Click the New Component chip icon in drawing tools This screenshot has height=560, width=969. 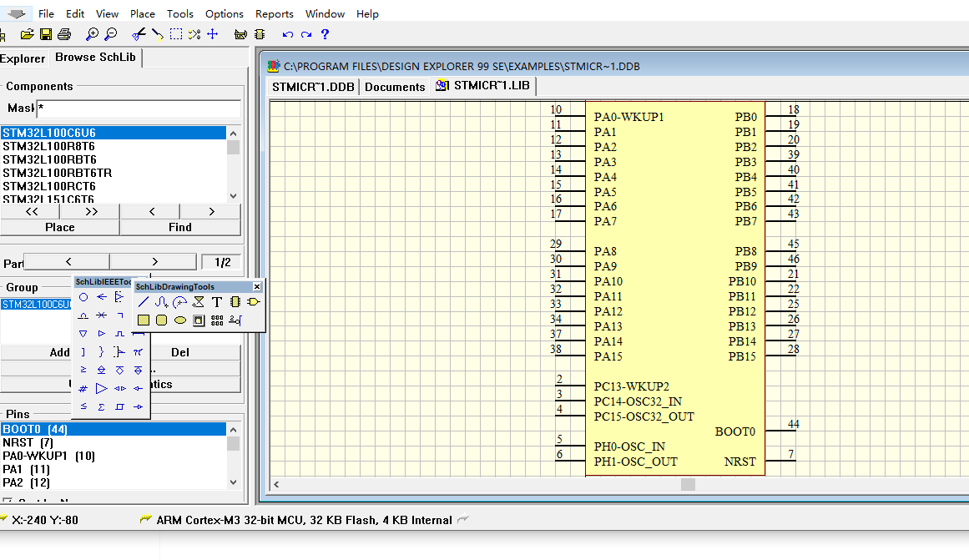click(235, 301)
